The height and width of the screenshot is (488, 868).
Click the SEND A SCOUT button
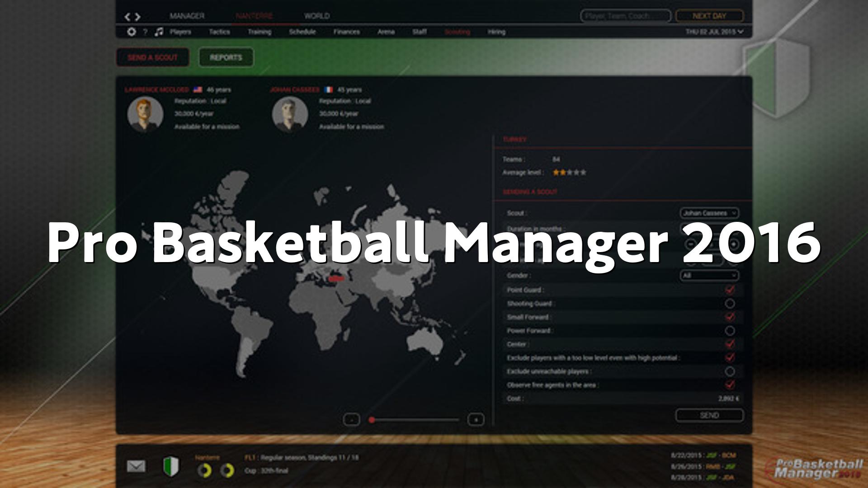(x=153, y=57)
